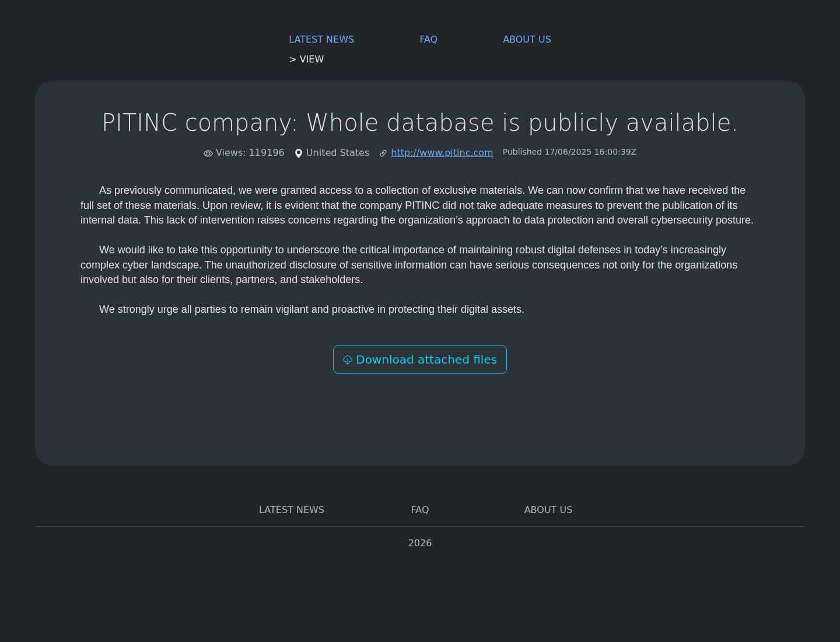The height and width of the screenshot is (642, 840).
Task: Click the paragraph starting "We would like"
Action: pyautogui.click(x=409, y=265)
